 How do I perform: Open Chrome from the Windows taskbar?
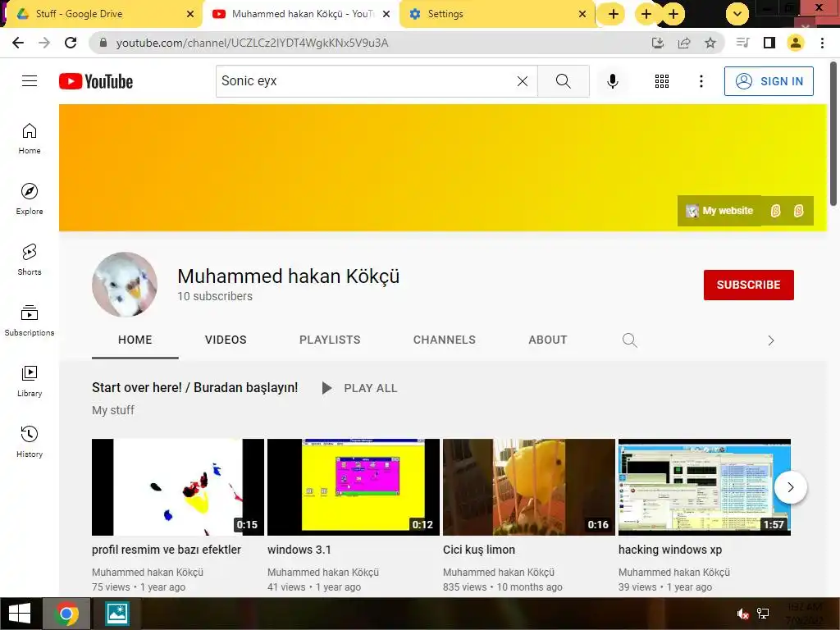pos(67,614)
